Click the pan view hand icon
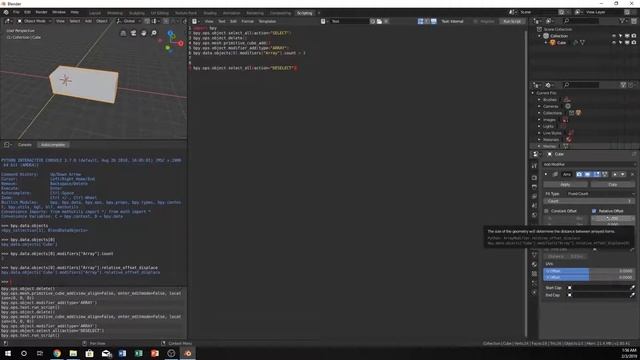The image size is (640, 360). (144, 33)
